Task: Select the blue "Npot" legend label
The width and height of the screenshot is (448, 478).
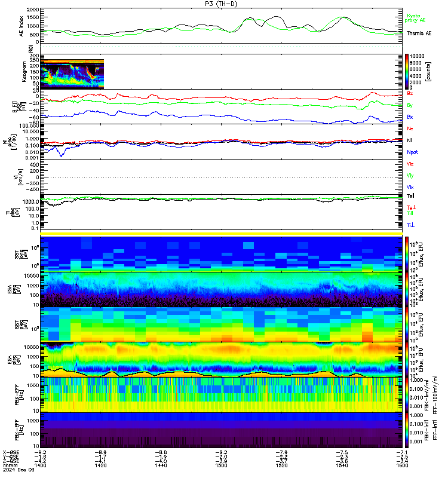Action: tap(412, 152)
